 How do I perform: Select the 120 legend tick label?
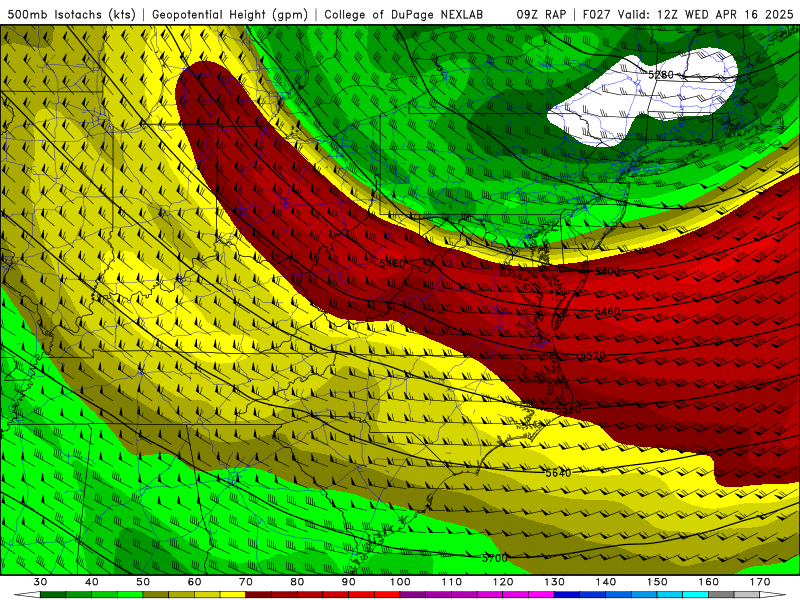point(503,582)
